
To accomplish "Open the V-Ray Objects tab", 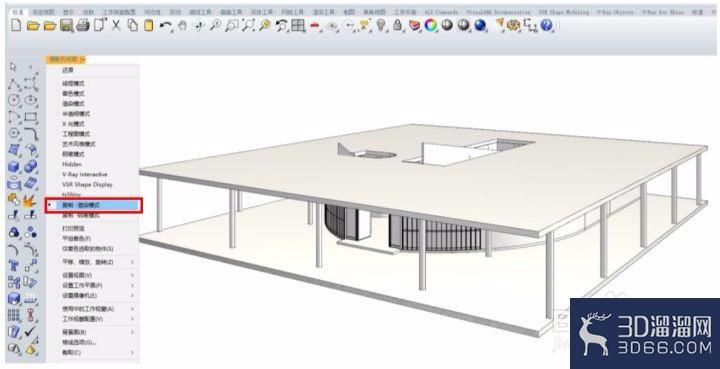I will (x=615, y=12).
